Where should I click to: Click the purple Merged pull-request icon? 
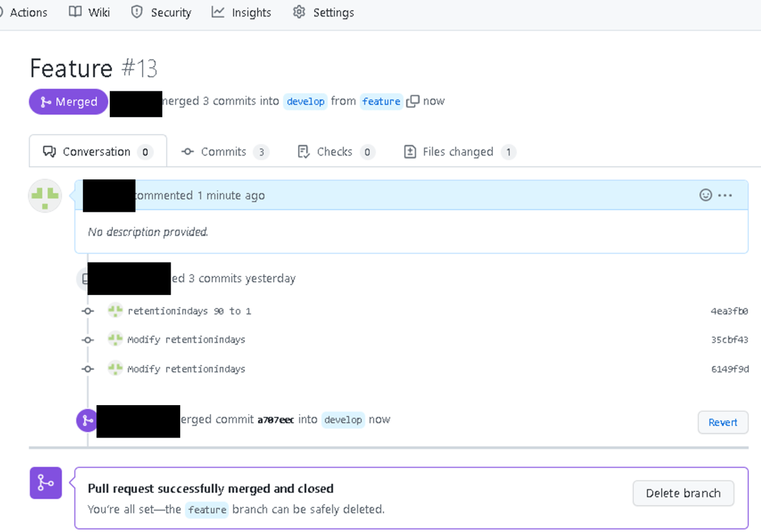(47, 101)
